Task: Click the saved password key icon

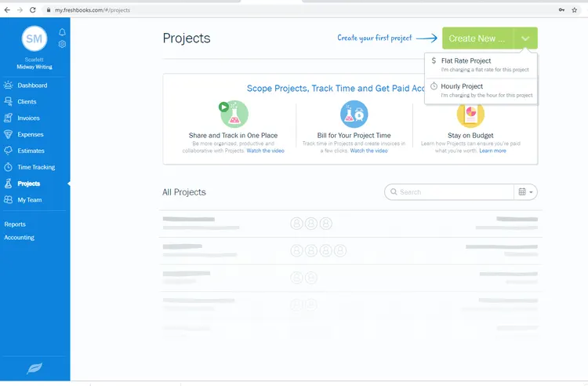Action: click(x=561, y=10)
